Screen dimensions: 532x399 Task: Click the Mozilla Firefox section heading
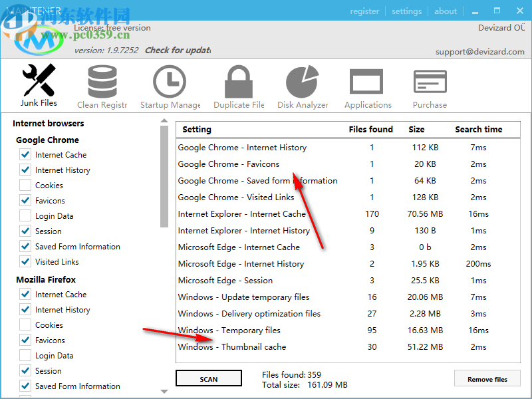[46, 279]
